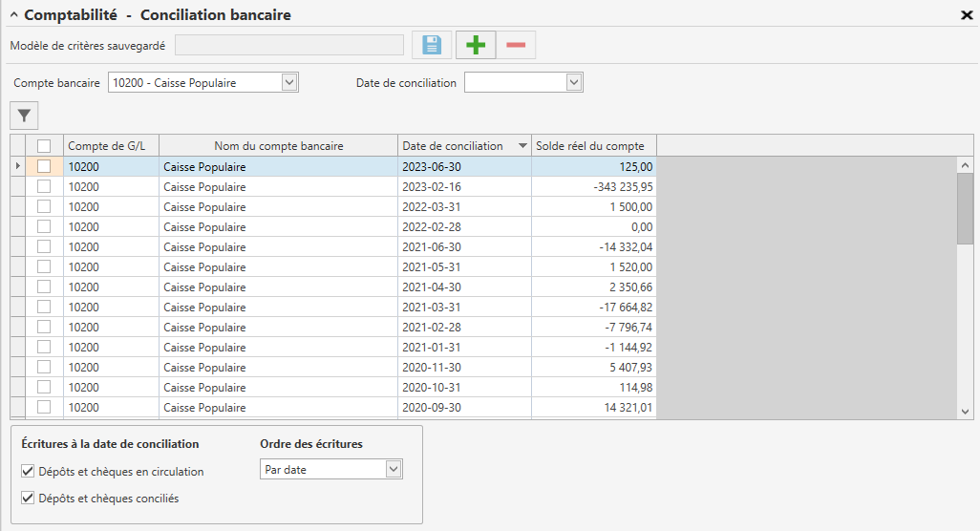Select the balance cell -14 332,04
Screen dimensions: 980x531
point(594,246)
